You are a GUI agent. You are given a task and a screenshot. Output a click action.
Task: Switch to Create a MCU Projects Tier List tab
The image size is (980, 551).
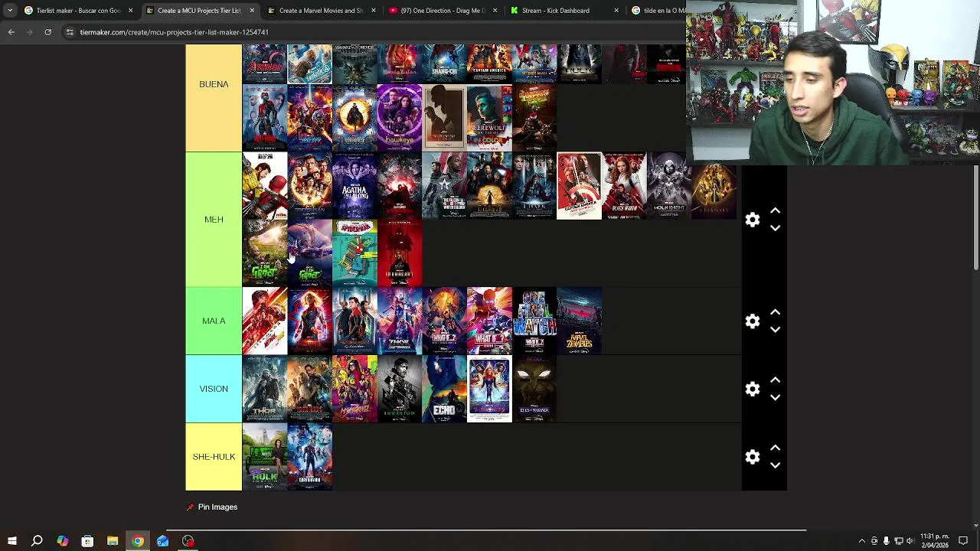tap(199, 11)
